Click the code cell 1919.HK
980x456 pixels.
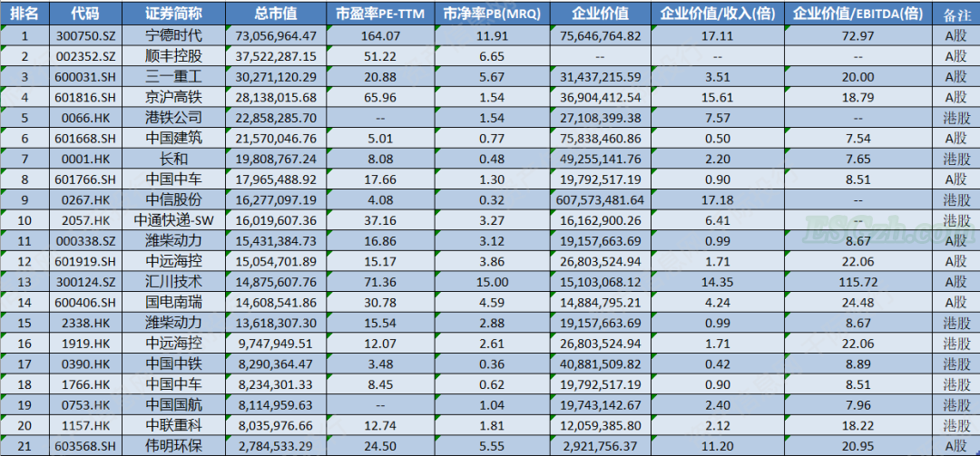[x=85, y=343]
